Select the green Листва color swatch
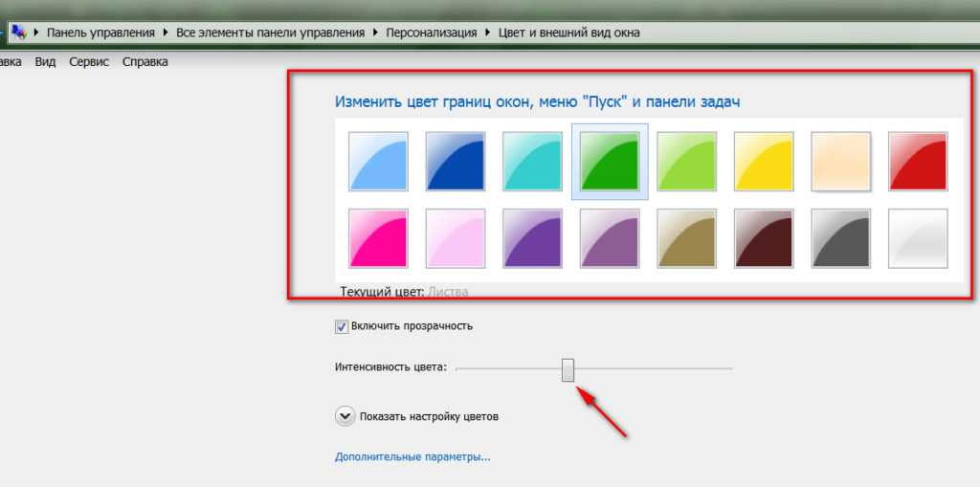980x487 pixels. 610,162
